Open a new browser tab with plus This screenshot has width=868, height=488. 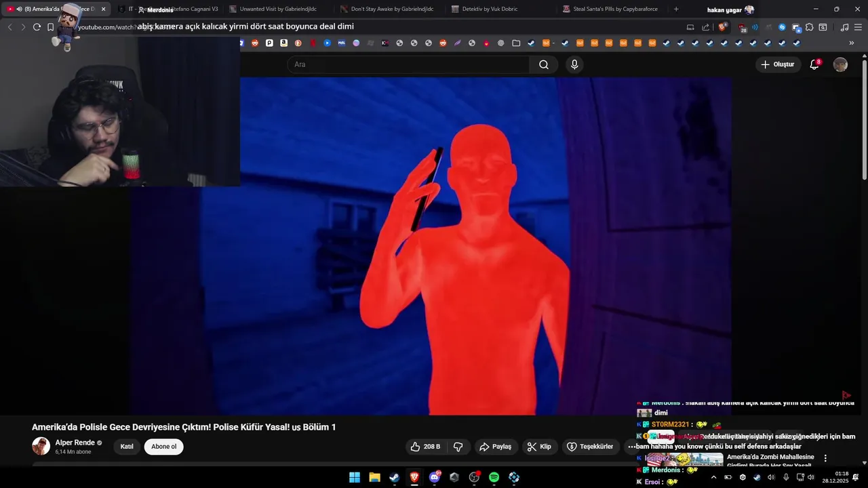[676, 9]
